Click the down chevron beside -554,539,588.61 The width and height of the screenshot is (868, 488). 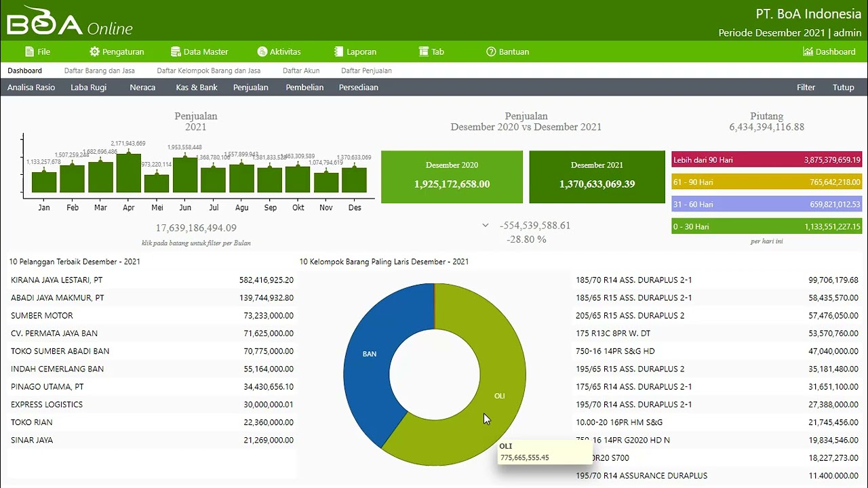pos(485,225)
